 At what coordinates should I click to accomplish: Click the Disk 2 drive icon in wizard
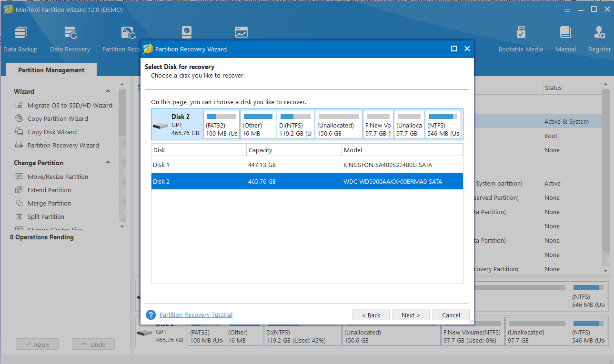pos(160,126)
